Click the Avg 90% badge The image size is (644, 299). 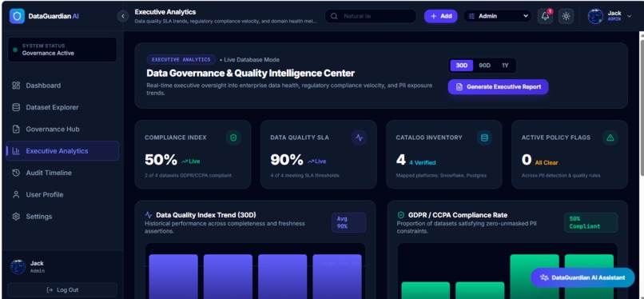coord(348,222)
